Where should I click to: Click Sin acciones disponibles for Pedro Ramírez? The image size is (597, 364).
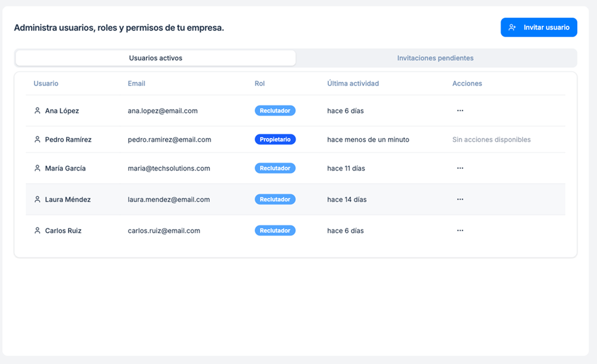[491, 139]
